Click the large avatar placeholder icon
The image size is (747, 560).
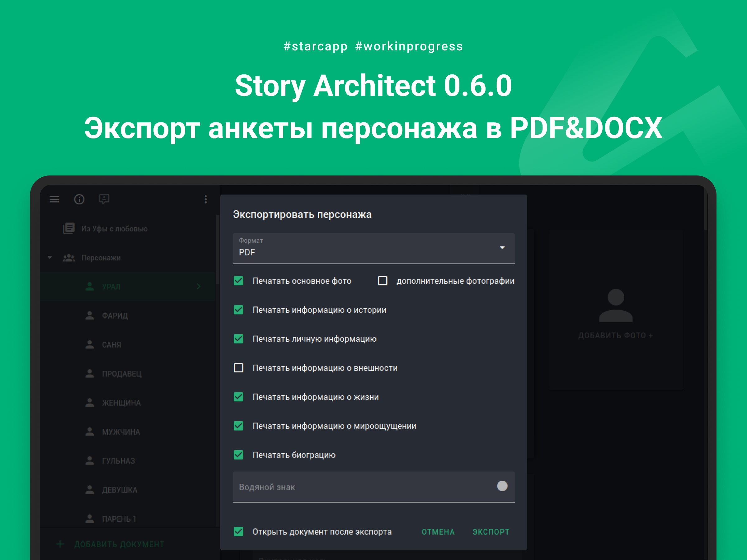pyautogui.click(x=616, y=306)
